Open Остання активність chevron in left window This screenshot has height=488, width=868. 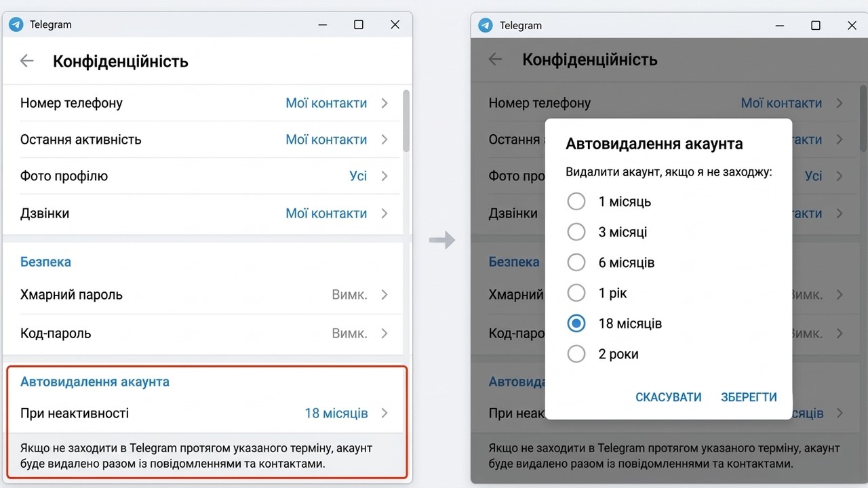[x=384, y=140]
